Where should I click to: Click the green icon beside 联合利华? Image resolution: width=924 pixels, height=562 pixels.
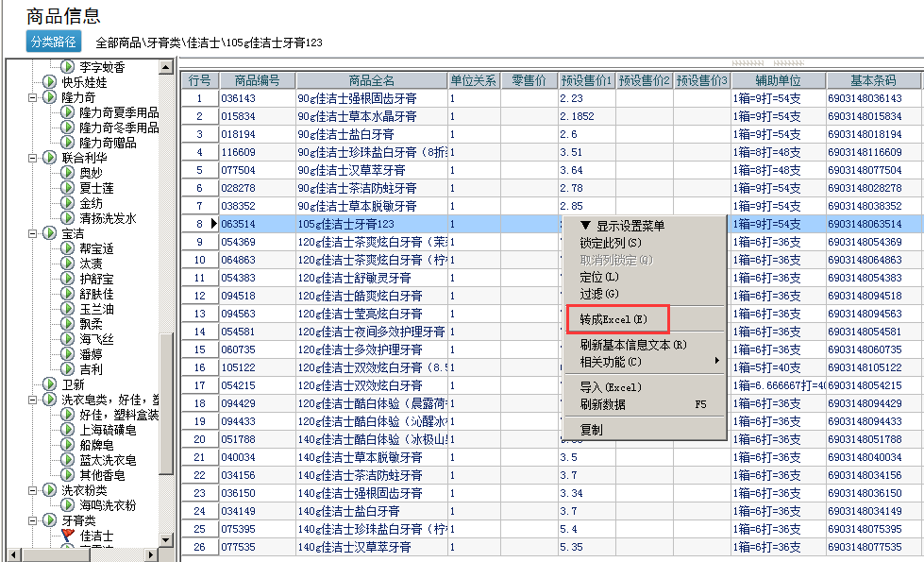click(x=50, y=158)
